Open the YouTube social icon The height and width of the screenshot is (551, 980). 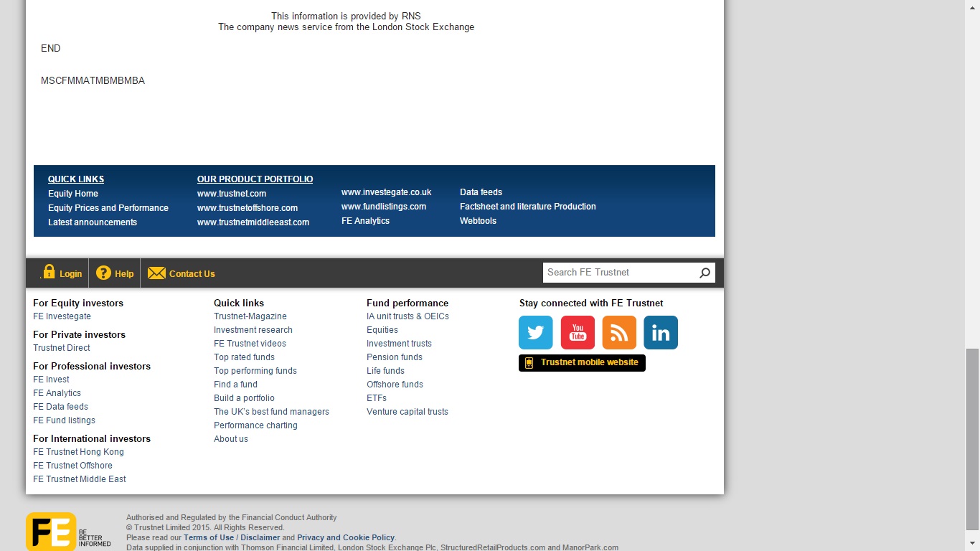click(x=578, y=333)
